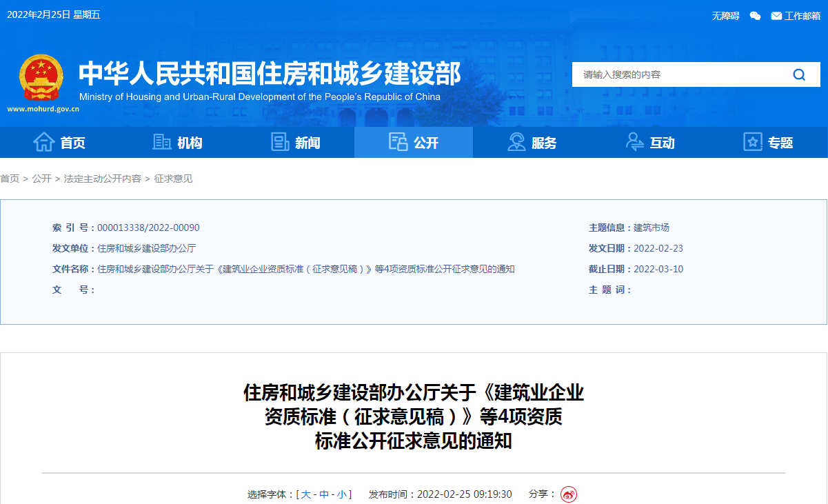Click the newspaper icon beside 新闻
This screenshot has width=828, height=504.
click(280, 142)
